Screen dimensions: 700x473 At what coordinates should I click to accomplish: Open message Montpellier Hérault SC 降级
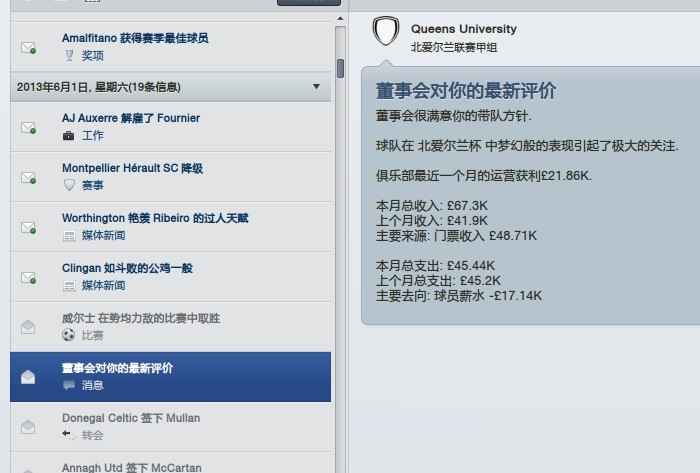pyautogui.click(x=171, y=177)
